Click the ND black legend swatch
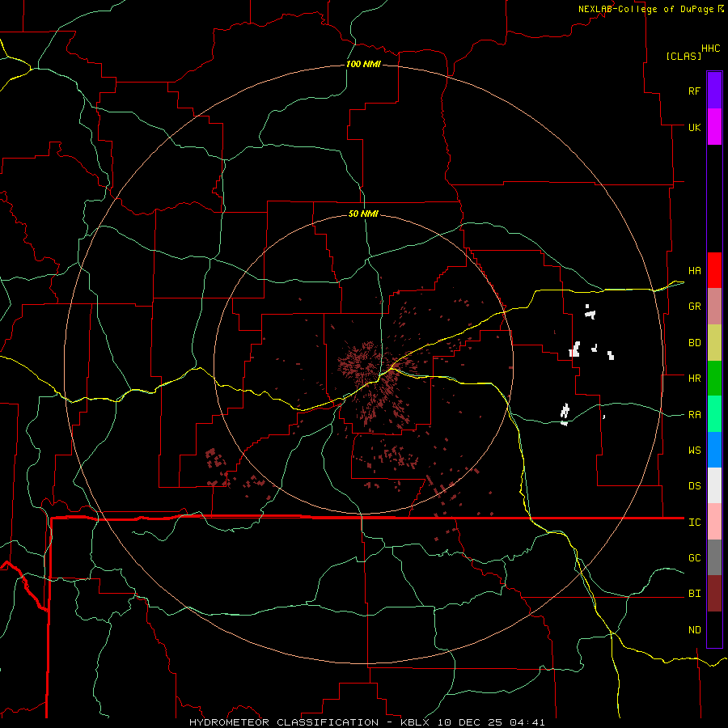728x728 pixels. (x=714, y=629)
